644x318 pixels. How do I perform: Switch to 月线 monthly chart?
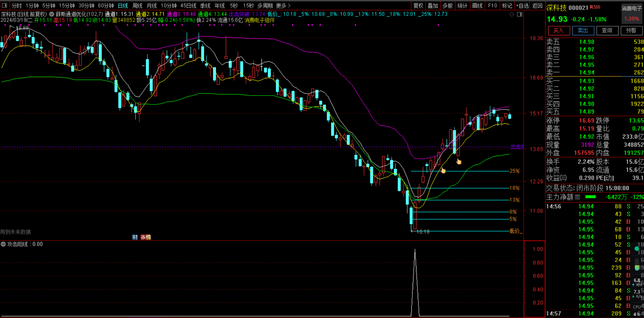(152, 5)
